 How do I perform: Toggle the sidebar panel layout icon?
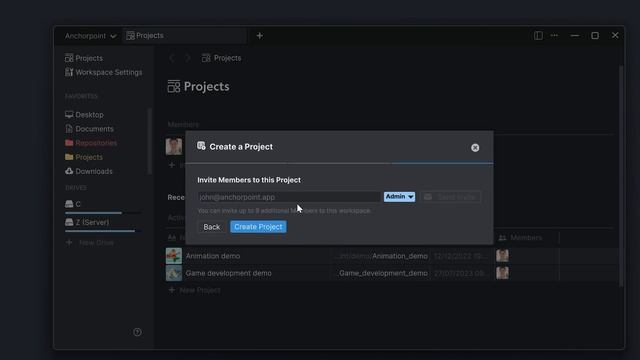538,36
